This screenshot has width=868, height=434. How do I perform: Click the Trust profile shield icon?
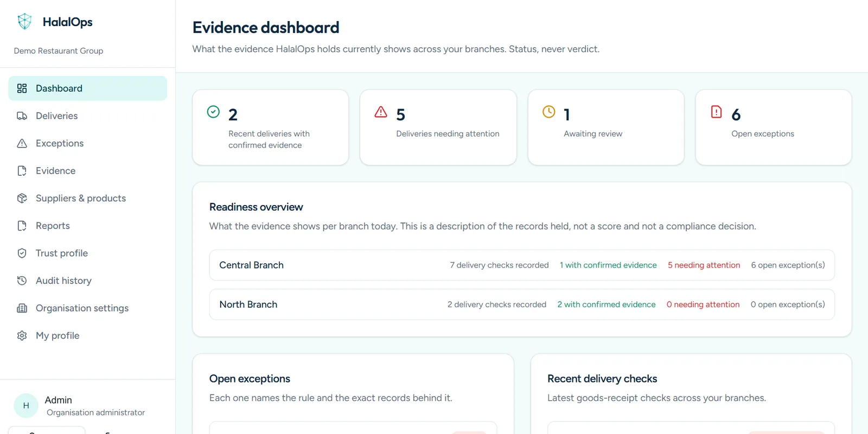coord(22,253)
